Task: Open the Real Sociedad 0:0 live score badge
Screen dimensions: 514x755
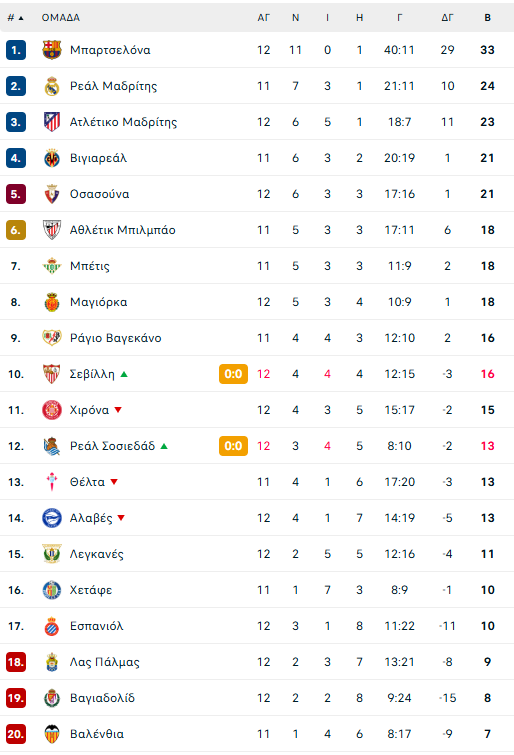Action: (233, 446)
